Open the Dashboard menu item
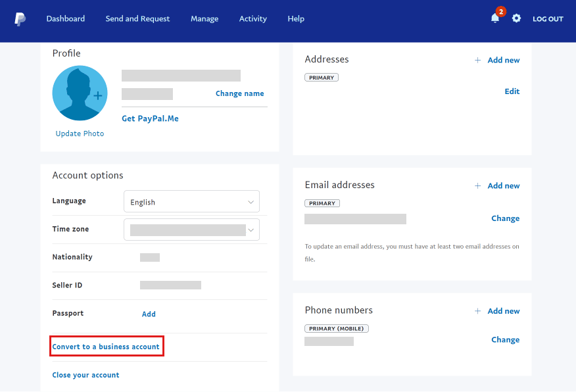576x392 pixels. [65, 18]
